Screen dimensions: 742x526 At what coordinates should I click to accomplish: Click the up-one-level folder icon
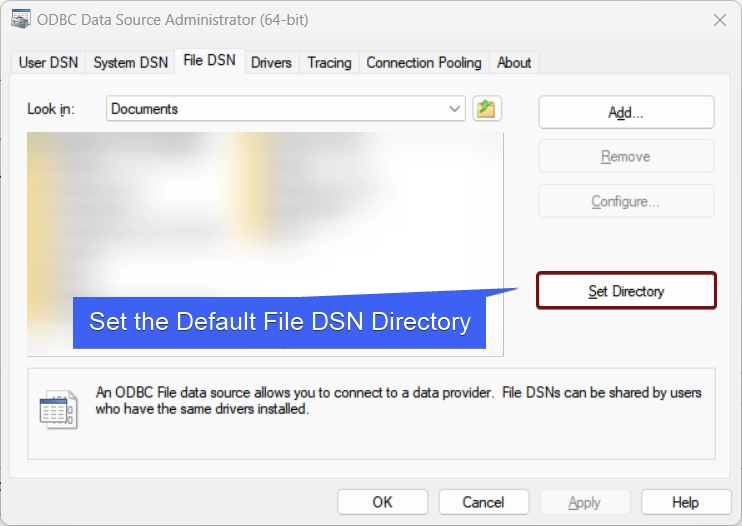[486, 109]
